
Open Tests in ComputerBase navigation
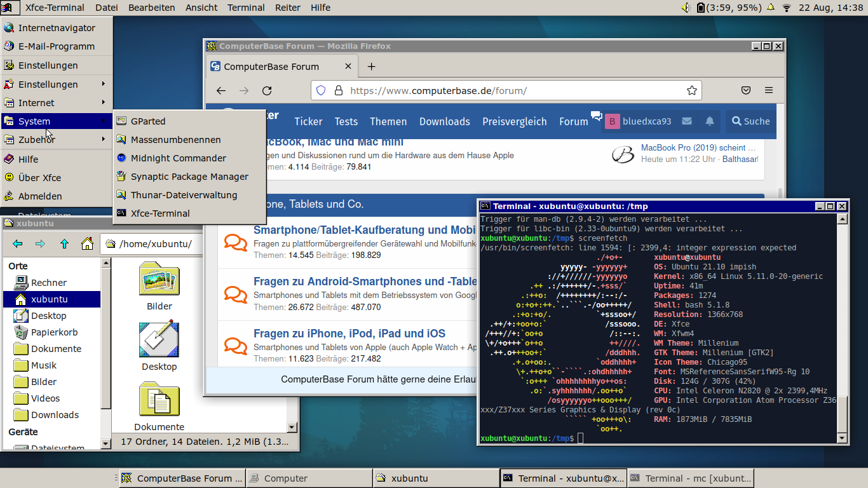click(346, 121)
